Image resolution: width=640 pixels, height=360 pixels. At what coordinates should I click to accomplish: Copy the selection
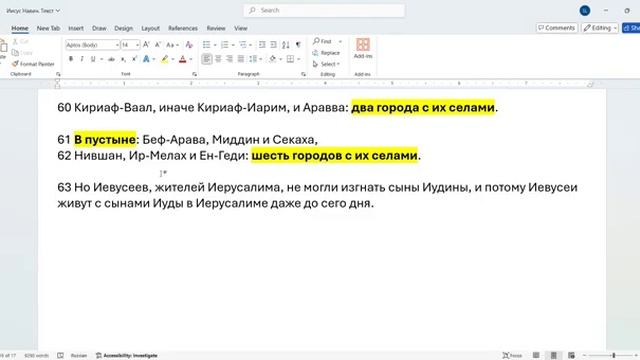pyautogui.click(x=22, y=53)
